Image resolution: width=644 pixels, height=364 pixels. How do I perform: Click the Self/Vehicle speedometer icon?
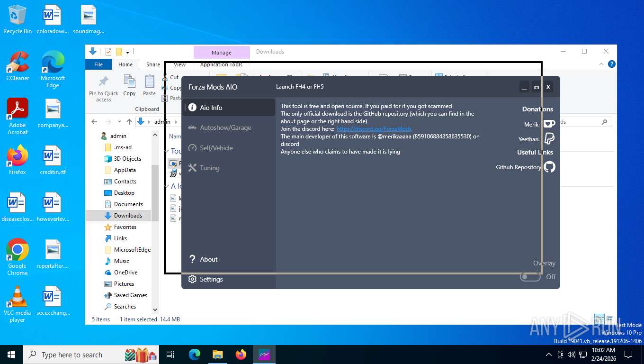(x=192, y=148)
